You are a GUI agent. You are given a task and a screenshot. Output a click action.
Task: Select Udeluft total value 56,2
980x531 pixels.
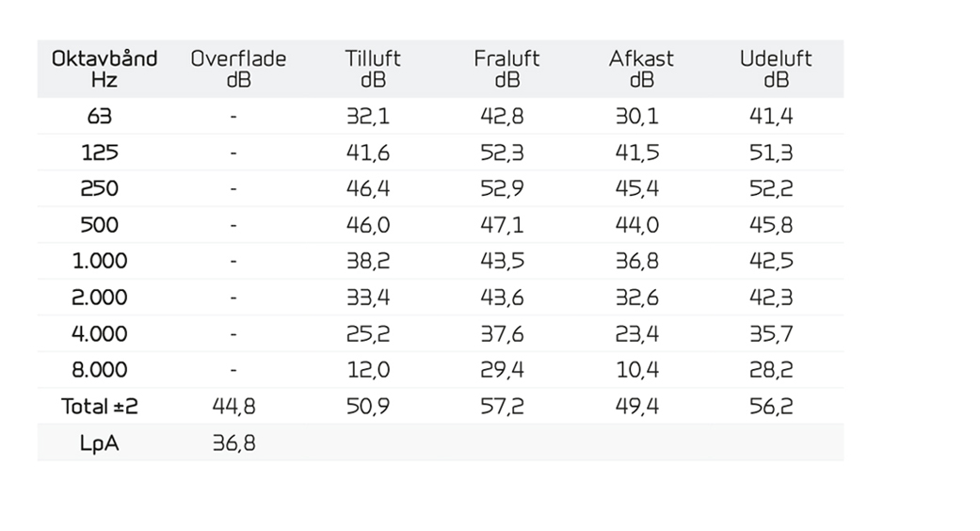771,407
